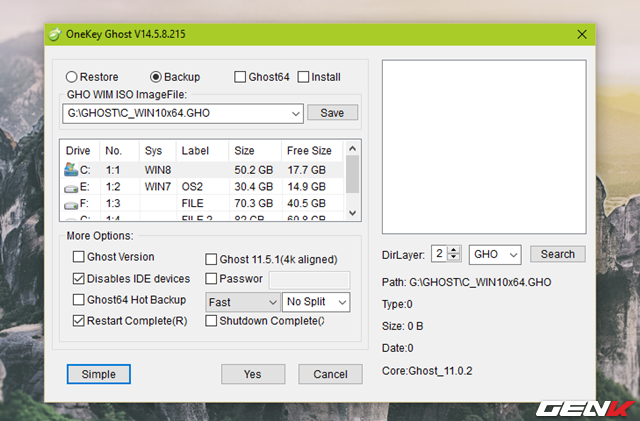Click the 70.3 GB size cell

pos(253,203)
